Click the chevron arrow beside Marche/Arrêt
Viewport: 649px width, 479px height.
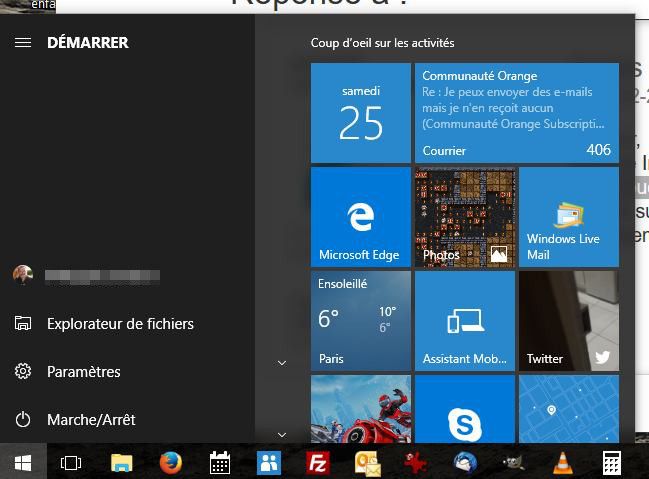click(x=281, y=435)
